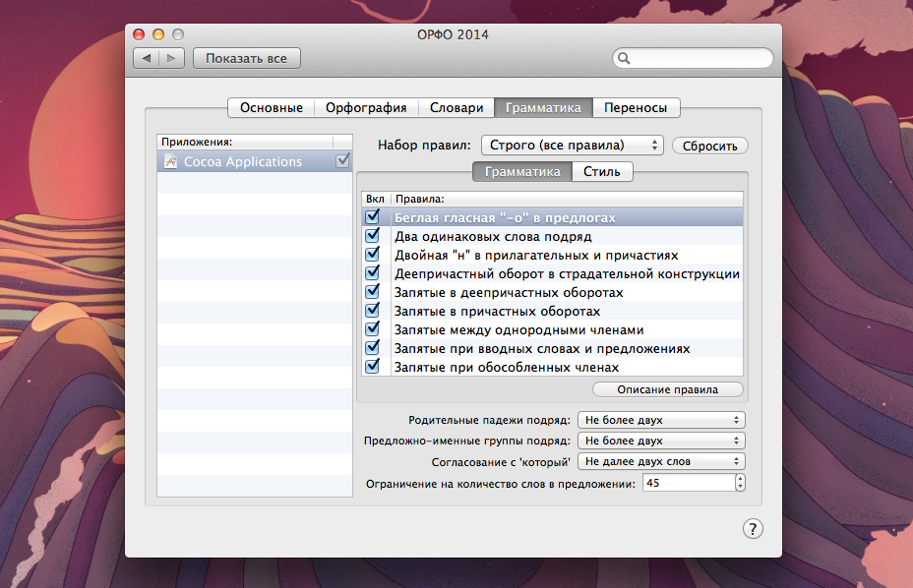913x588 pixels.
Task: Click the Приложения column header
Action: [x=245, y=142]
